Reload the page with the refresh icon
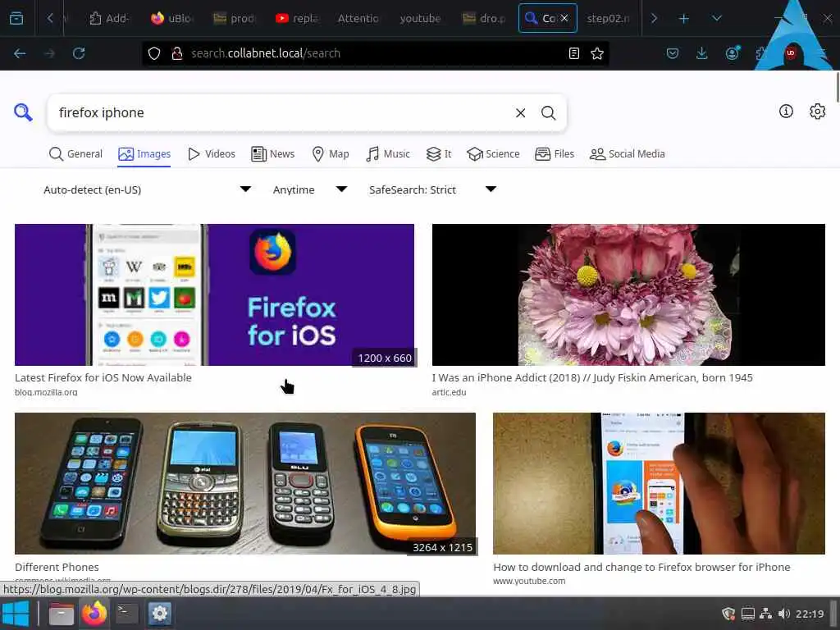The height and width of the screenshot is (630, 840). click(x=79, y=53)
